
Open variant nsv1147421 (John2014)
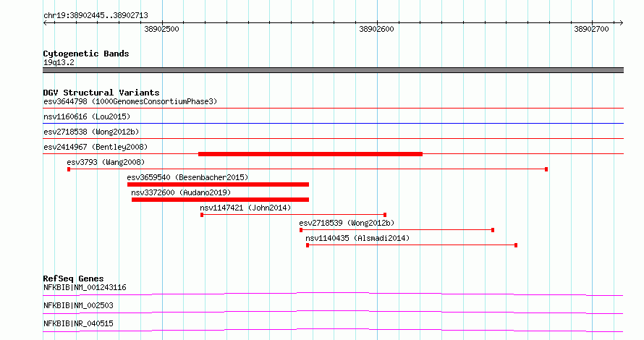pyautogui.click(x=245, y=208)
